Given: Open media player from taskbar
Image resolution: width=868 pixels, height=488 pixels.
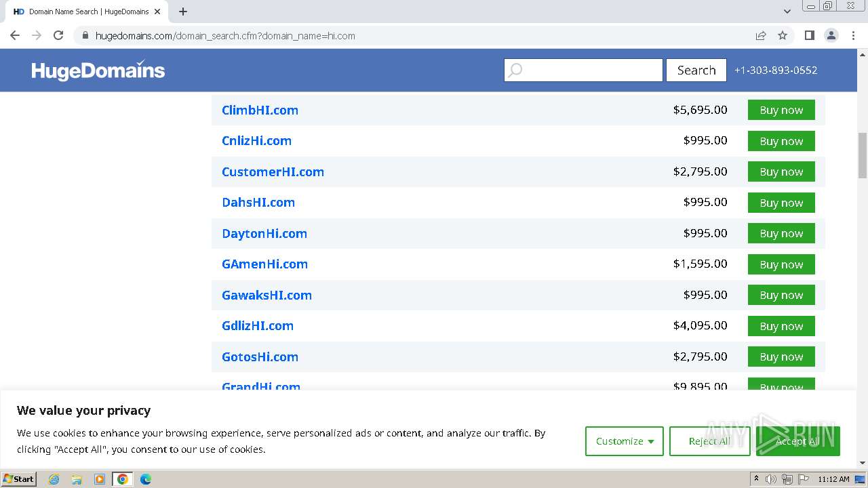Looking at the screenshot, I should click(x=100, y=479).
